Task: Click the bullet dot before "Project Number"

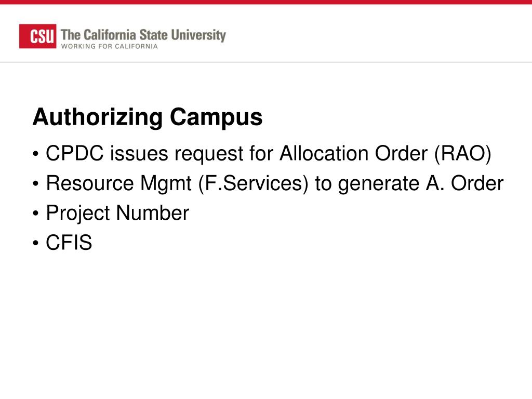Action: (36, 214)
